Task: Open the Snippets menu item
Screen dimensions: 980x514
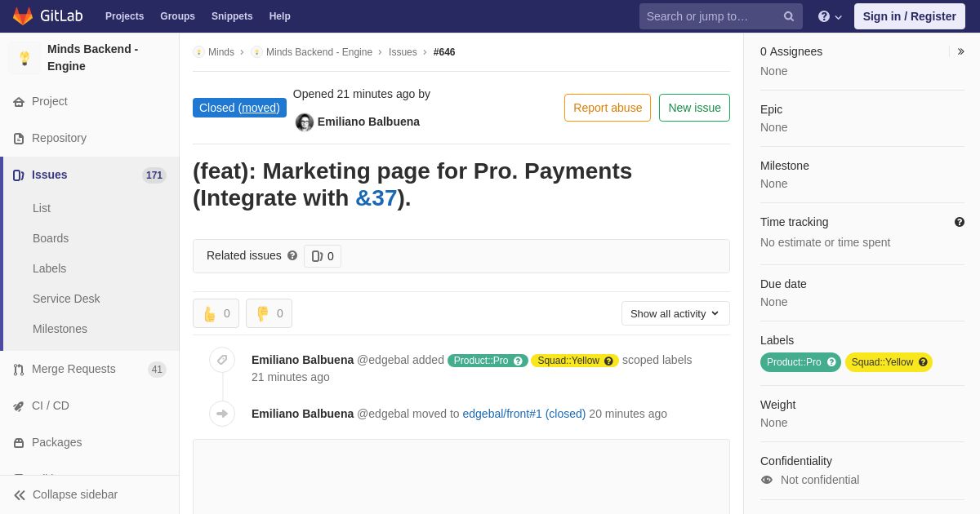Action: (232, 16)
